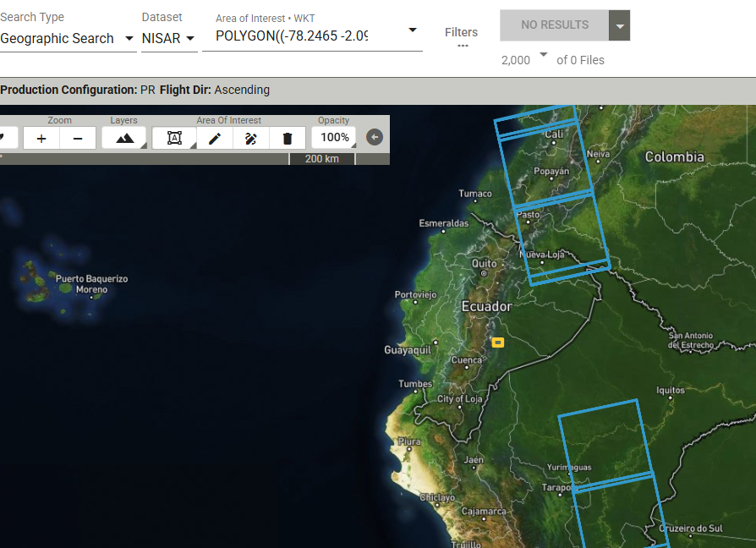Viewport: 756px width, 548px height.
Task: Click the San Antonio del Estrecho label
Action: click(x=690, y=340)
